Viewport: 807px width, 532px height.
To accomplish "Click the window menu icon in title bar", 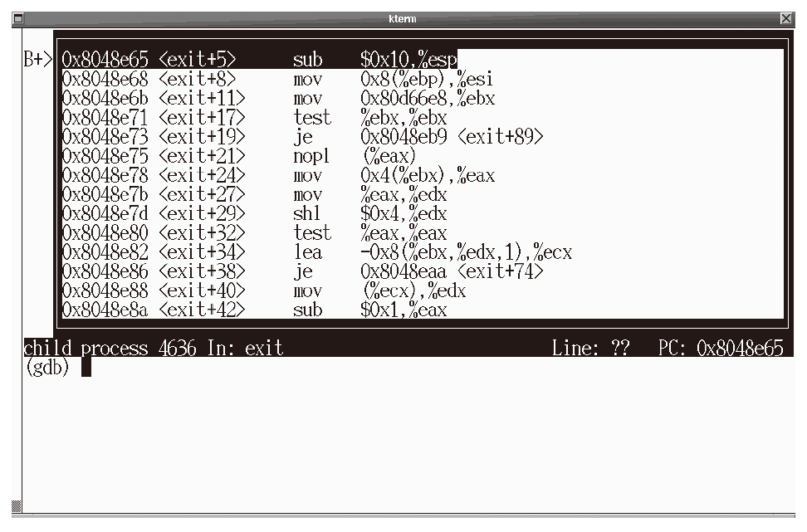I will coord(18,18).
